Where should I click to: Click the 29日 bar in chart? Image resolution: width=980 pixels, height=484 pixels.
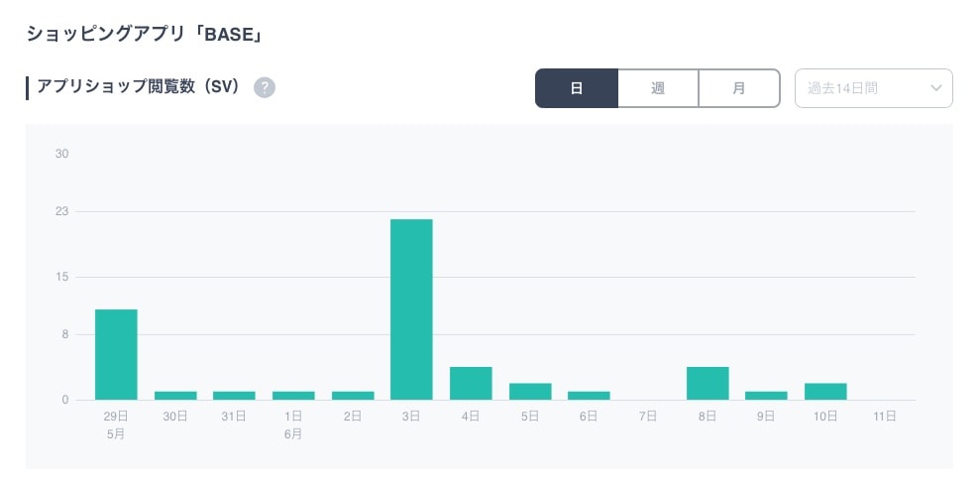pos(116,354)
